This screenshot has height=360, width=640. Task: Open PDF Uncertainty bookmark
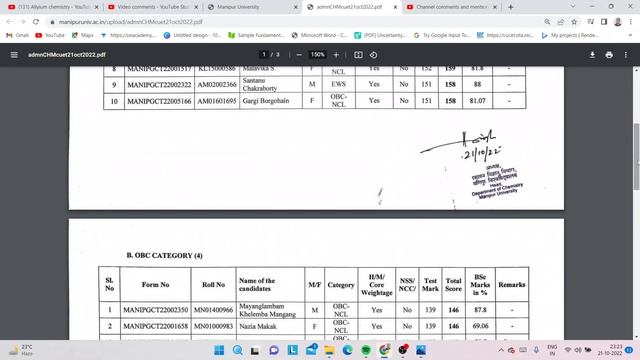pyautogui.click(x=380, y=36)
